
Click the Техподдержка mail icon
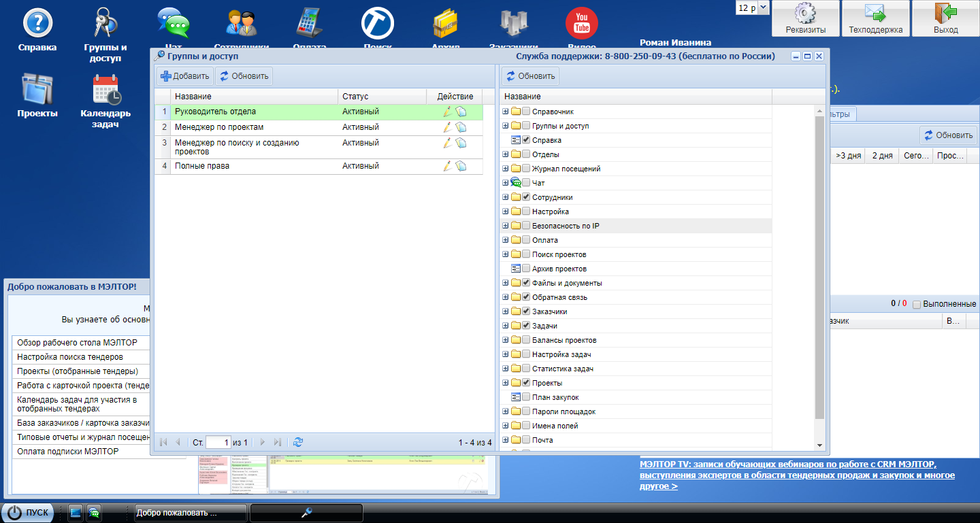coord(875,14)
